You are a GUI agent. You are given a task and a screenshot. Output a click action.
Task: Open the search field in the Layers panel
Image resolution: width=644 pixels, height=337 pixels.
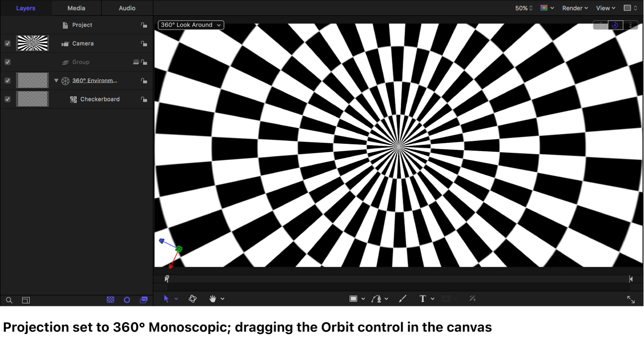[9, 300]
